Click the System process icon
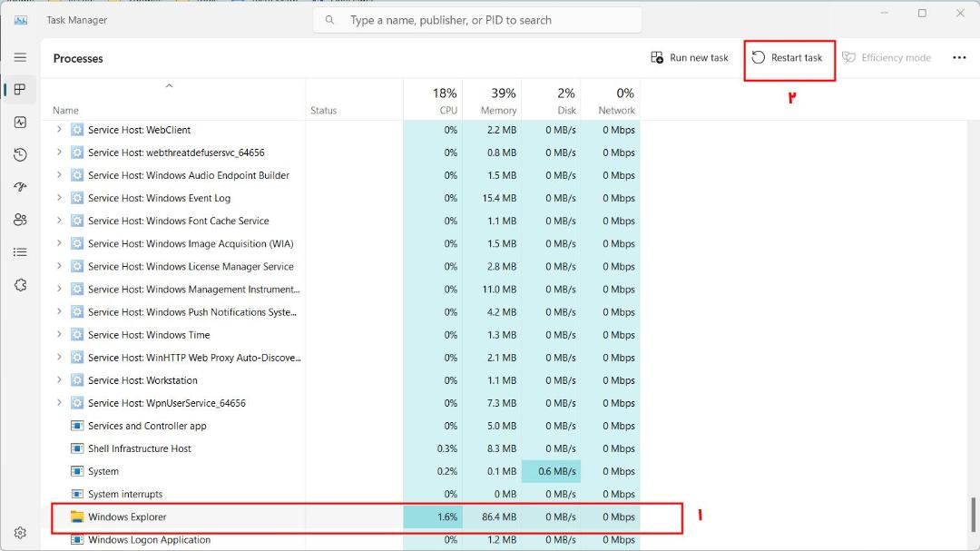This screenshot has width=980, height=551. pyautogui.click(x=77, y=471)
